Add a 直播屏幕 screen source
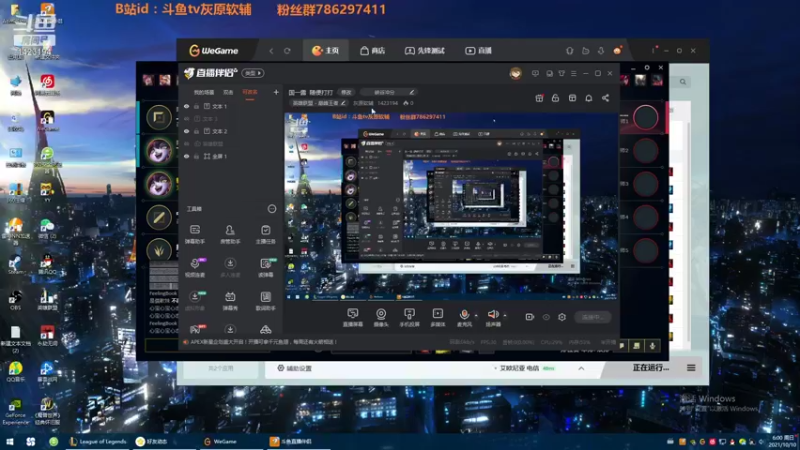The height and width of the screenshot is (450, 800). 353,317
